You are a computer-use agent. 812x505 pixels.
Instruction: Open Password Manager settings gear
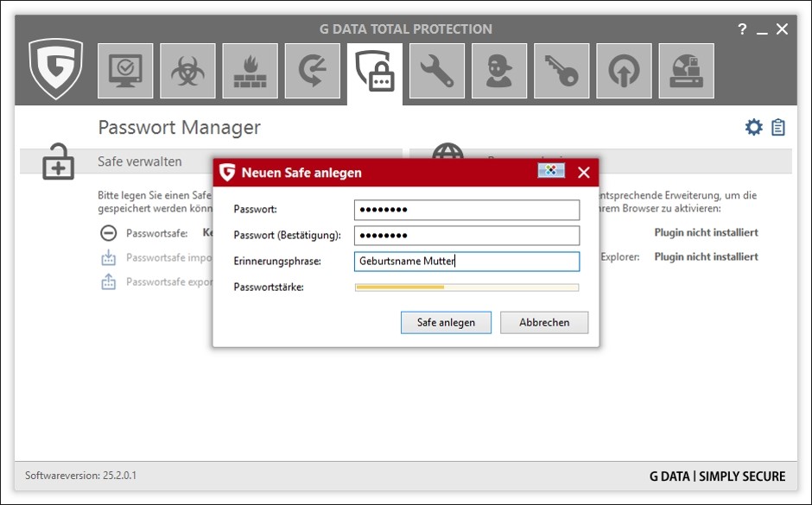754,127
